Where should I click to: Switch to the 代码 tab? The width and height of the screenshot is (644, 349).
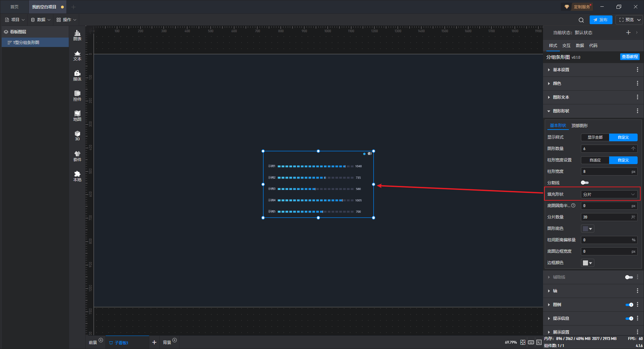click(593, 46)
